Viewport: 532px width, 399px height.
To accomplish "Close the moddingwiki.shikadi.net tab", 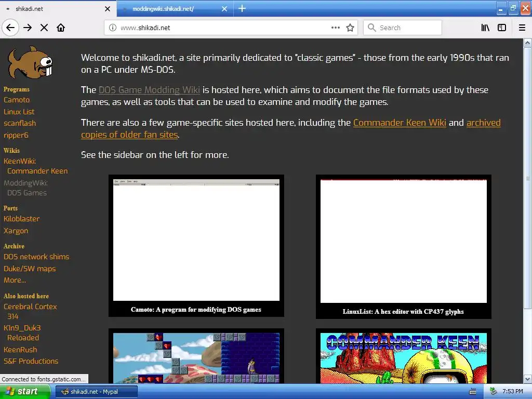I will click(x=224, y=9).
